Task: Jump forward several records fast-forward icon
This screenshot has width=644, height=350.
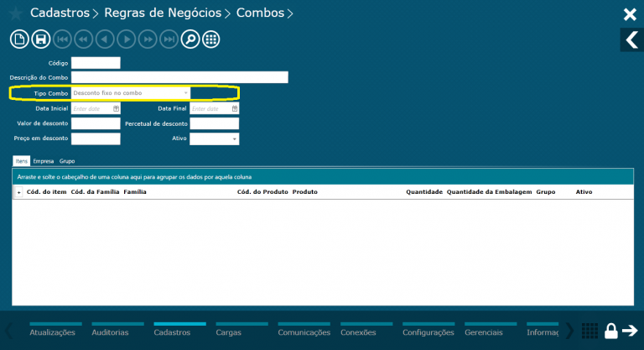Action: pyautogui.click(x=148, y=39)
